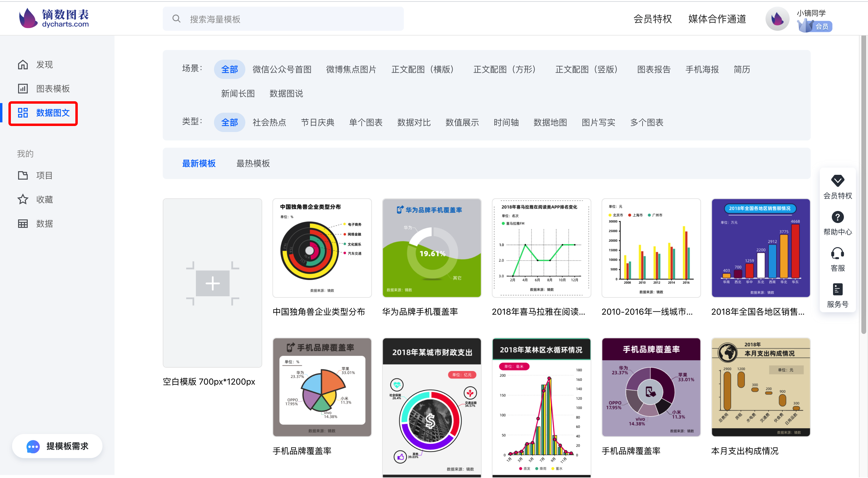
Task: Focus the 搜索海量模板 search field
Action: click(x=283, y=19)
